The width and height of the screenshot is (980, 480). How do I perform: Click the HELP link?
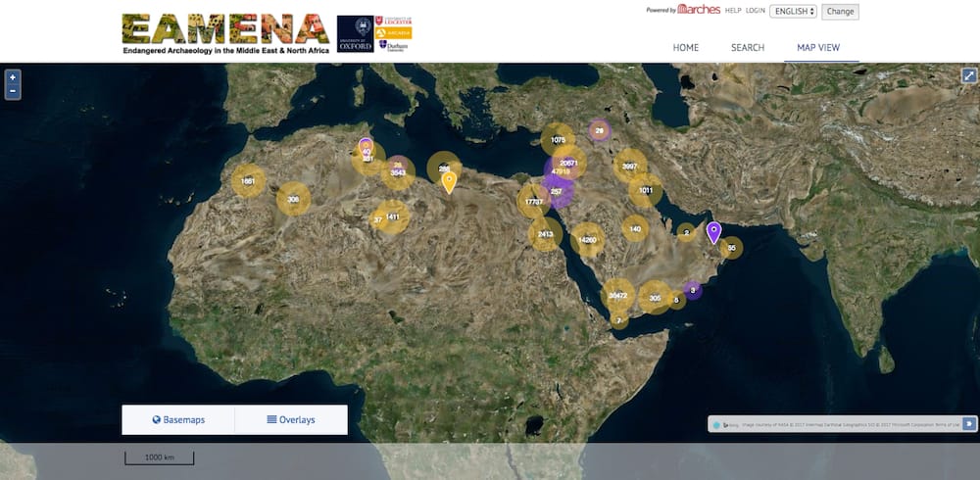(732, 11)
